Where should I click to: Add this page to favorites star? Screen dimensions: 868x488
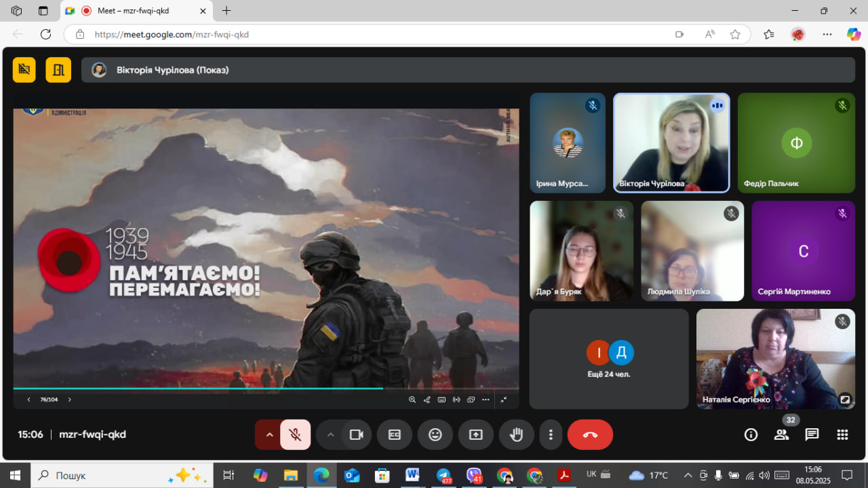click(x=735, y=35)
